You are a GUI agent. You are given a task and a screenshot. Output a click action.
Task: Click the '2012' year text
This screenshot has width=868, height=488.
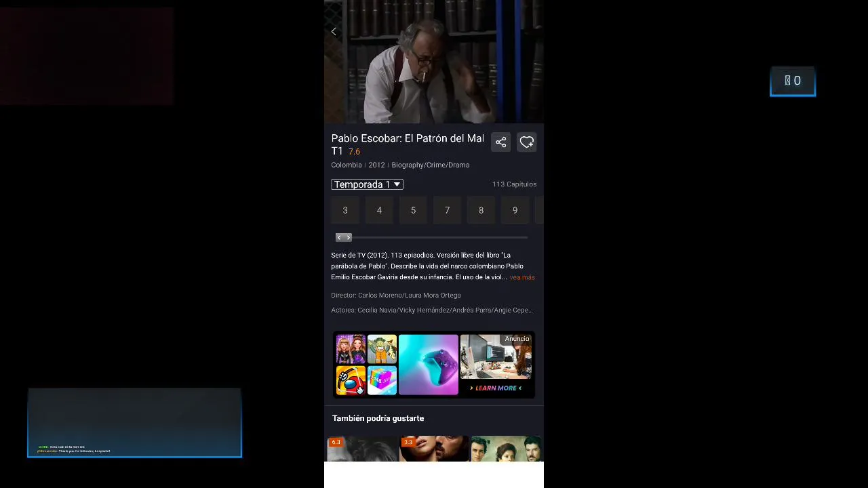coord(376,165)
